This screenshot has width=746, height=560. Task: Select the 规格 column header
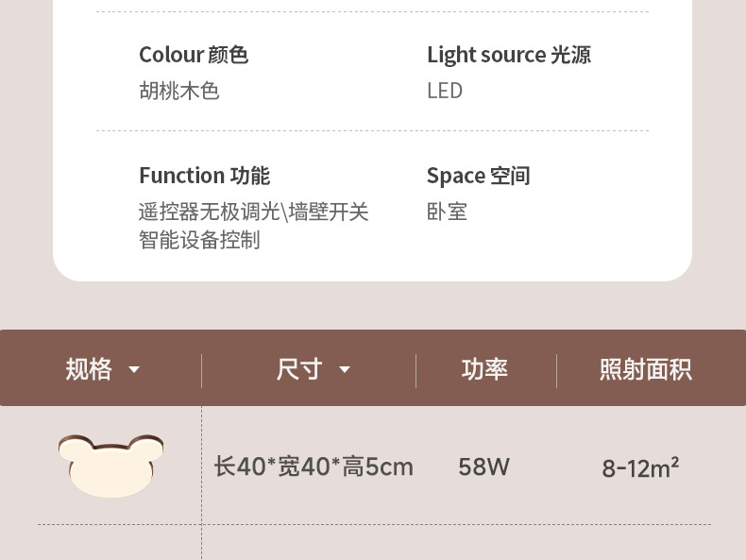(x=90, y=369)
